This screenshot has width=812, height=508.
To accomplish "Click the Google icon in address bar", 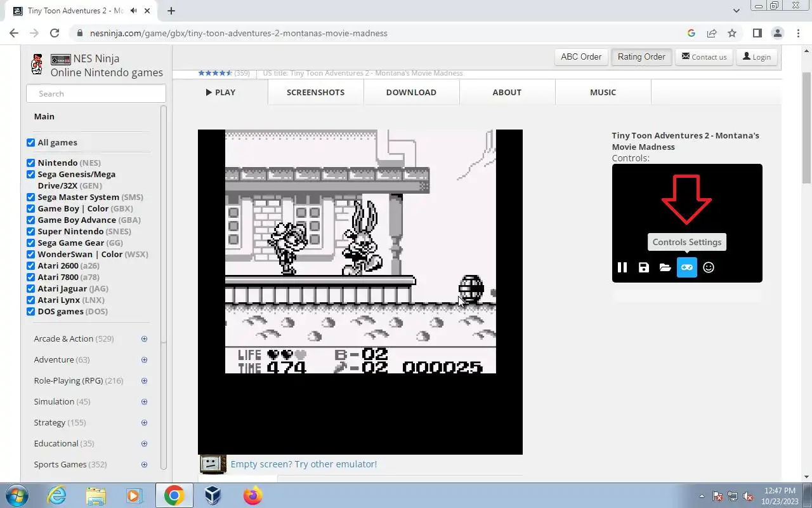I will click(691, 33).
